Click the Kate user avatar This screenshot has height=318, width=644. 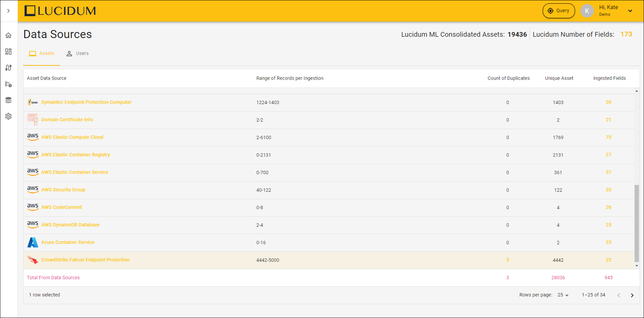tap(587, 11)
